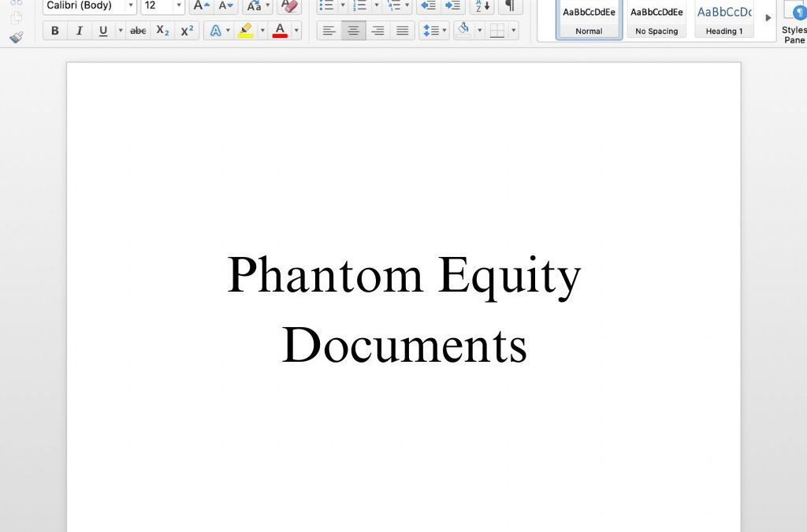This screenshot has width=807, height=532.
Task: Open shading color dropdown arrow
Action: (480, 31)
